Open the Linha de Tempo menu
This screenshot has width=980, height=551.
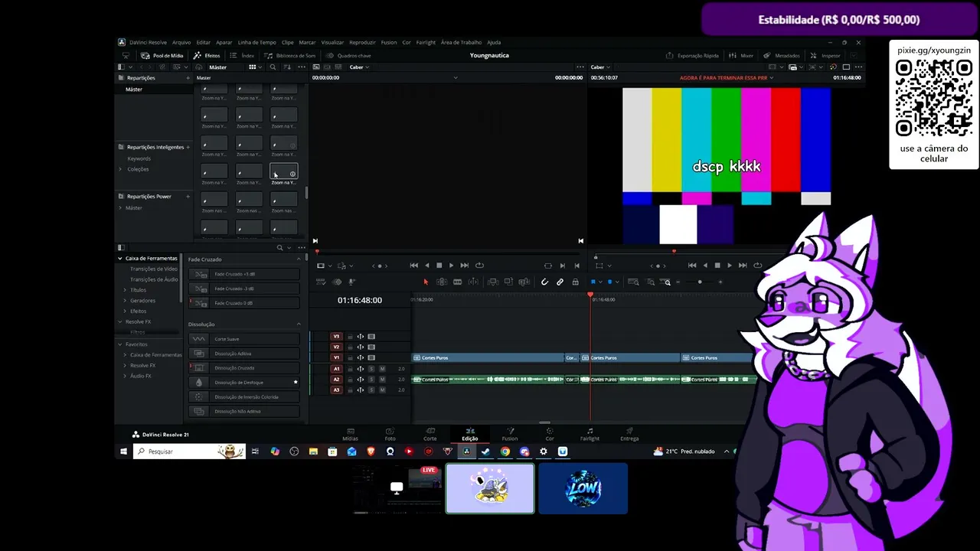(x=257, y=42)
